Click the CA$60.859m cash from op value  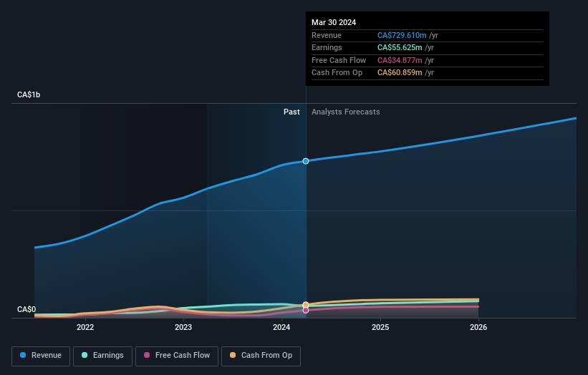coord(400,73)
